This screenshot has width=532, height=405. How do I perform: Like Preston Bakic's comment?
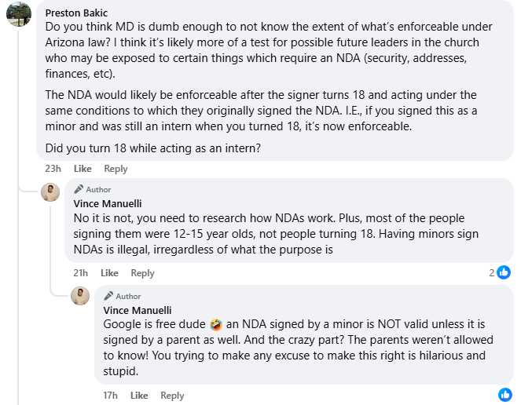tap(83, 169)
